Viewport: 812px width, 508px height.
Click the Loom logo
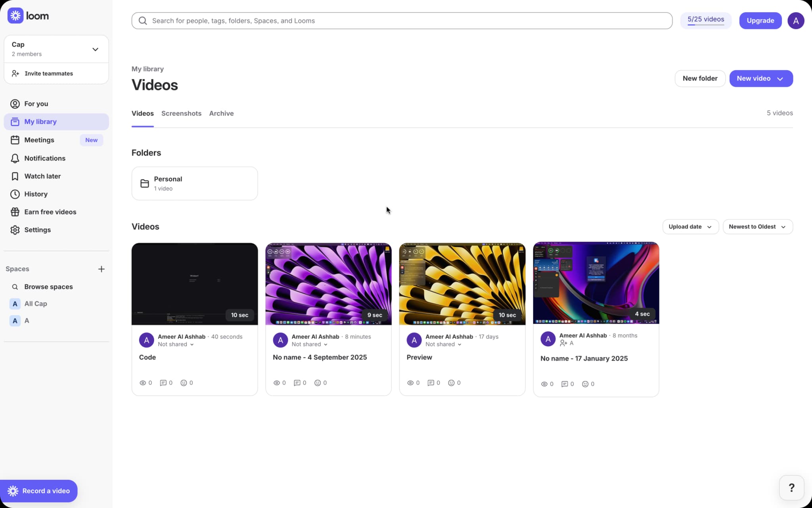tap(28, 15)
